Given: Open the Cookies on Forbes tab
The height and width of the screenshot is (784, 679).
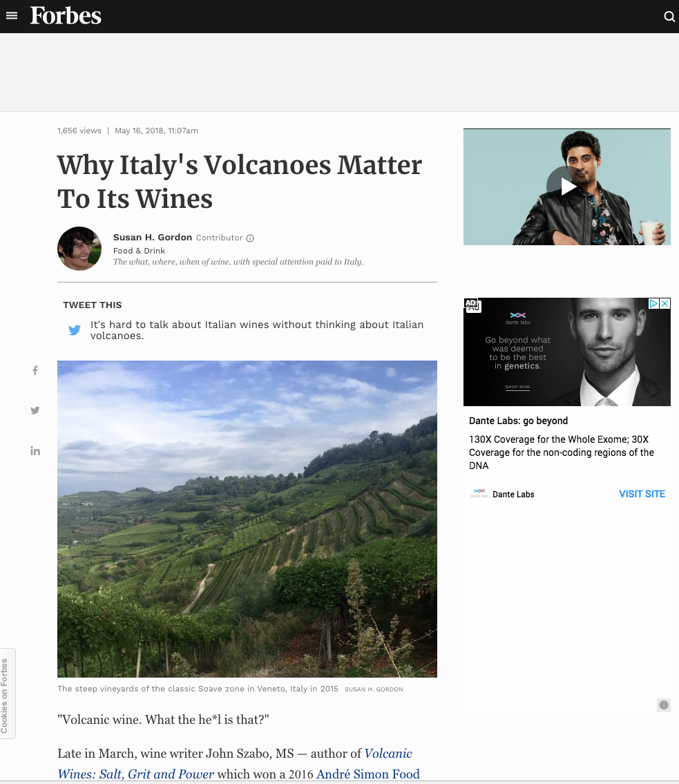Looking at the screenshot, I should pyautogui.click(x=7, y=694).
